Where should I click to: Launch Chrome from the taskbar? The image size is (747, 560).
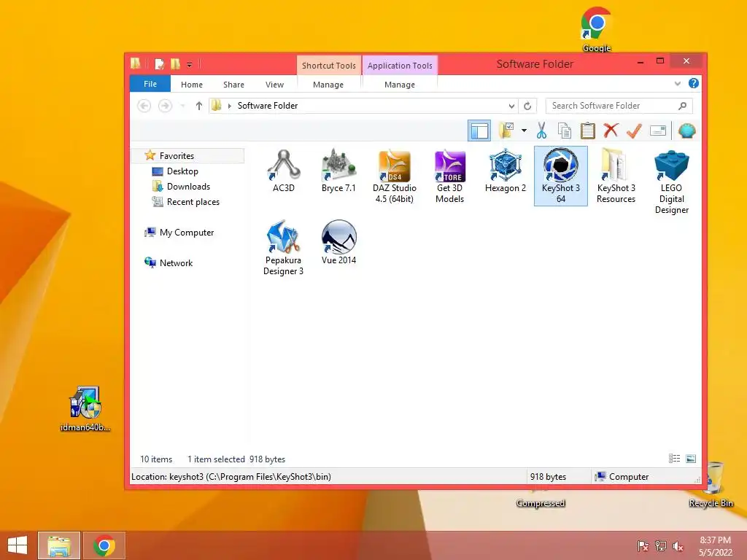point(104,545)
